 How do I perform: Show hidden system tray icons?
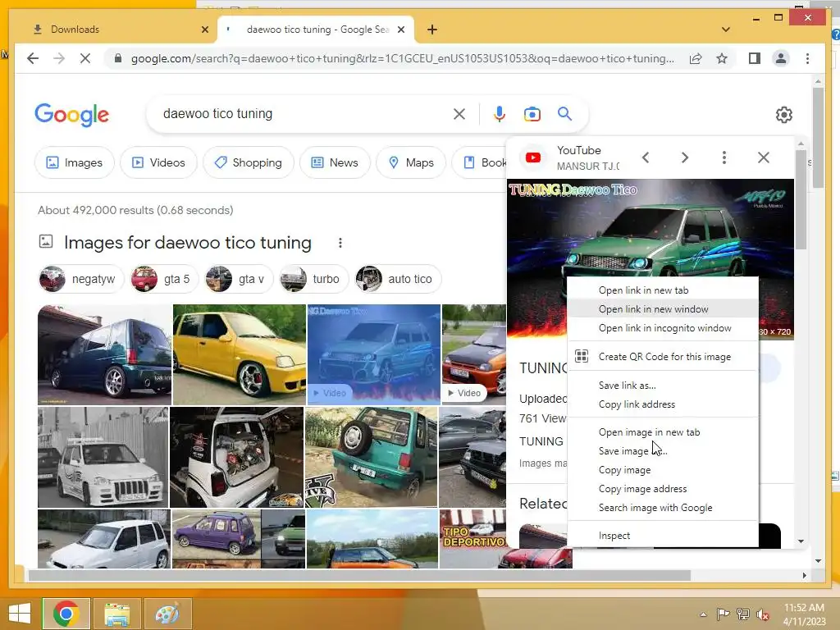[x=703, y=614]
